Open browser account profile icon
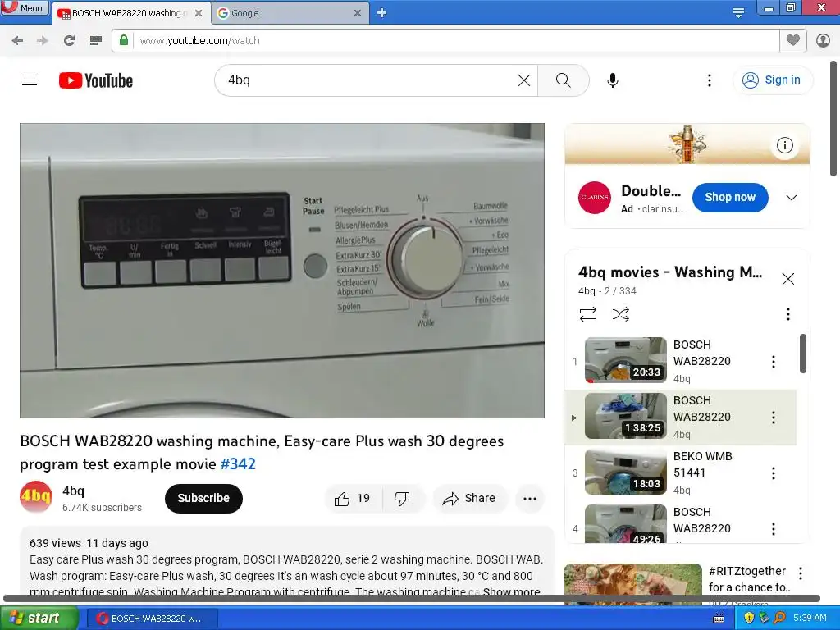The height and width of the screenshot is (630, 840). point(824,40)
